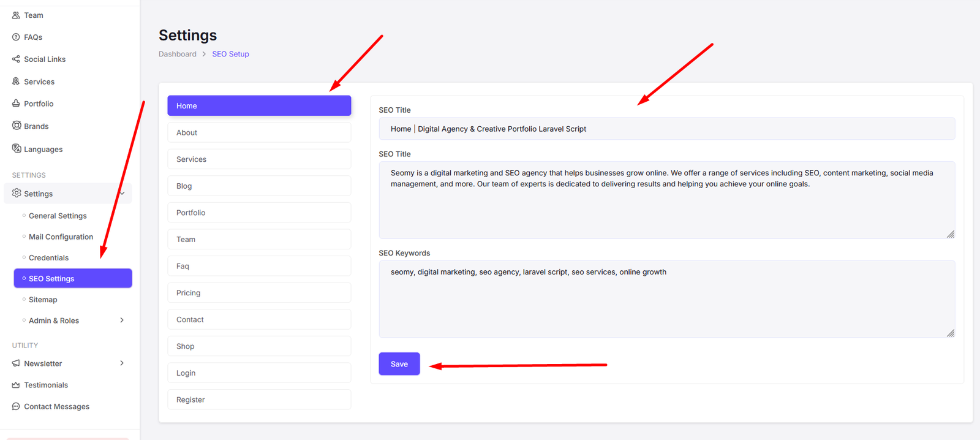Grab the SEO description textarea resize handle
Image resolution: width=980 pixels, height=440 pixels.
[951, 234]
